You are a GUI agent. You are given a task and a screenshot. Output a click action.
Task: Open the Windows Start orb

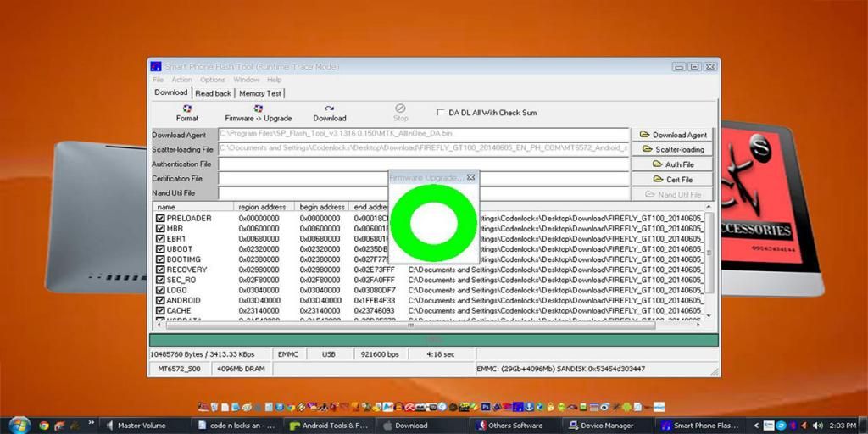[19, 425]
